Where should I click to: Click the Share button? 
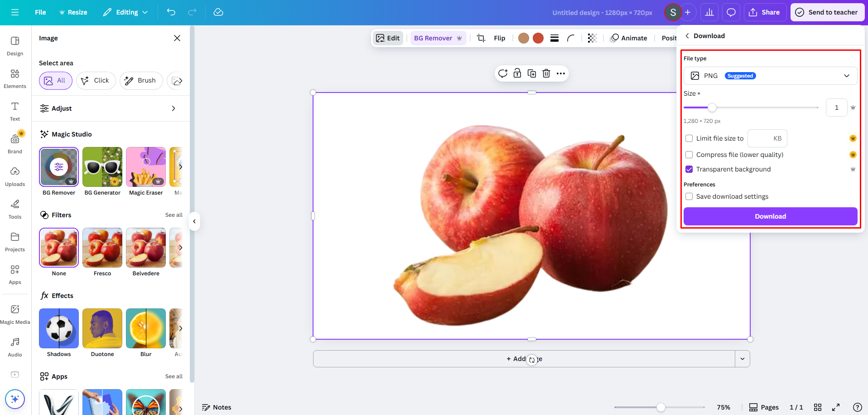point(765,12)
